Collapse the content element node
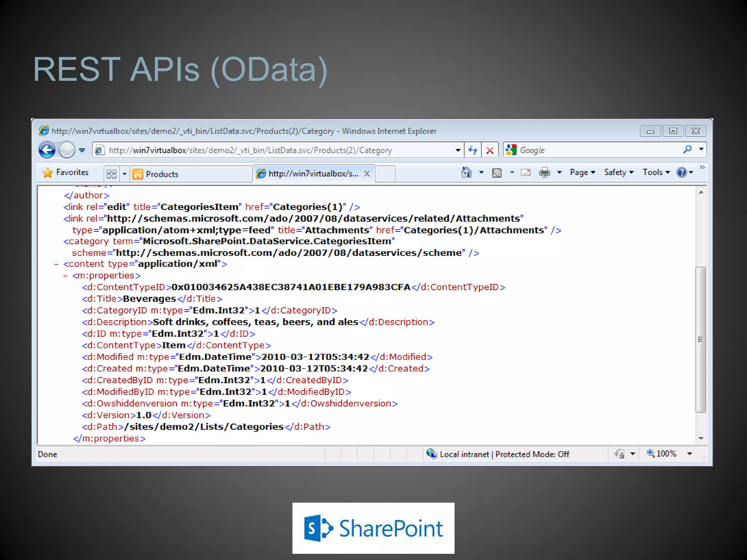The width and height of the screenshot is (747, 560). tap(56, 264)
